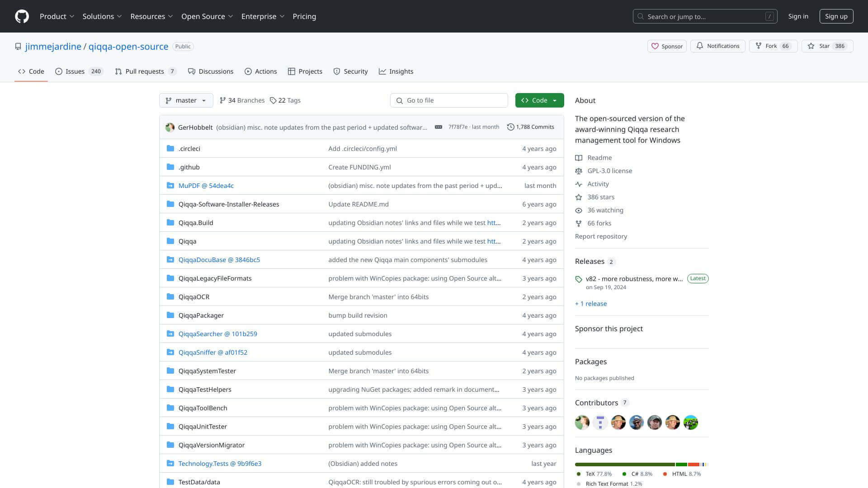Expand the Solutions navigation menu
This screenshot has width=868, height=488.
[102, 16]
